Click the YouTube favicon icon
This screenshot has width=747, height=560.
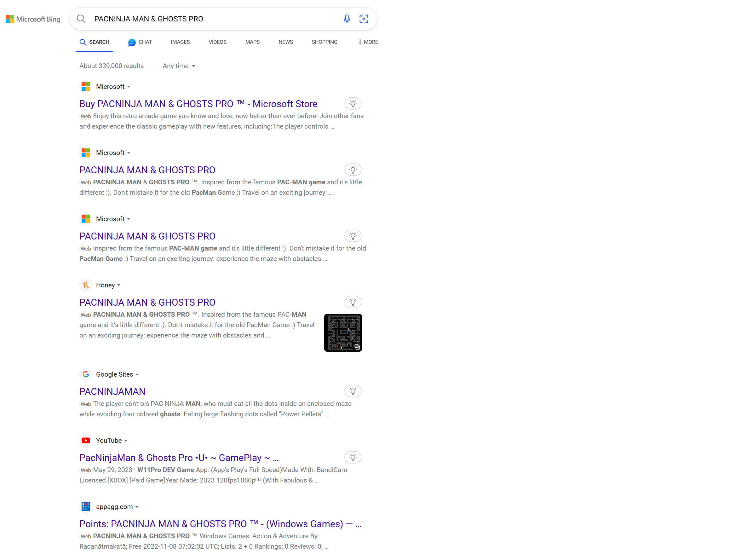[x=86, y=441]
